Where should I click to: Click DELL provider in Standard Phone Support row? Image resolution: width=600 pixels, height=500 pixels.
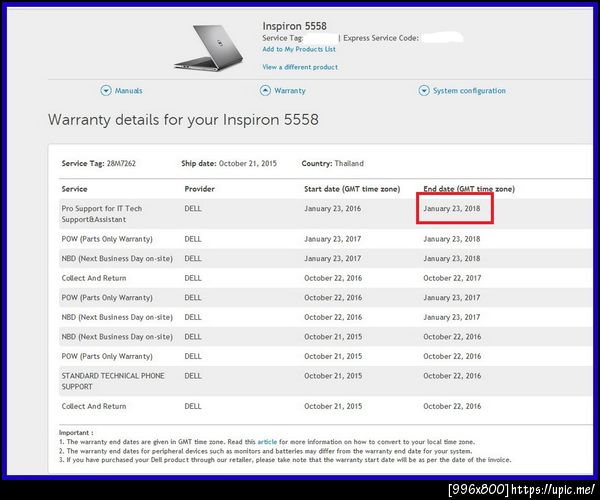pyautogui.click(x=192, y=376)
